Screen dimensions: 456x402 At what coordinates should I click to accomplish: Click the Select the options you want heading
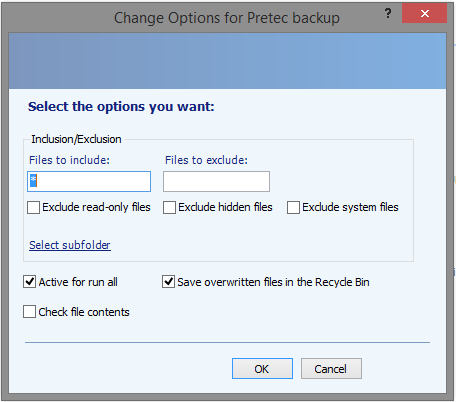[121, 107]
